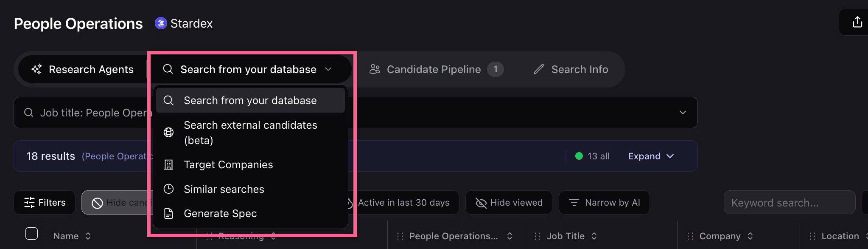This screenshot has width=868, height=249.
Task: Click the share/export icon at top right
Action: click(857, 22)
